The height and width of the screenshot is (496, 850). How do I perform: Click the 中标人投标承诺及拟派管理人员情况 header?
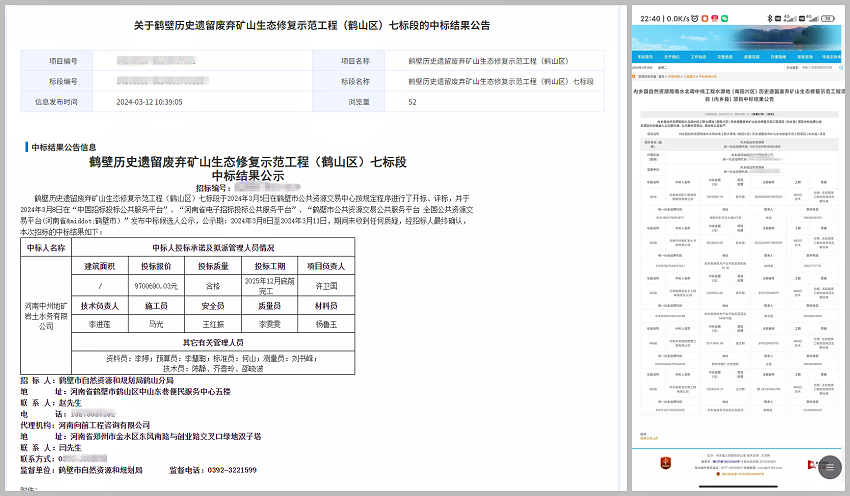(x=213, y=248)
